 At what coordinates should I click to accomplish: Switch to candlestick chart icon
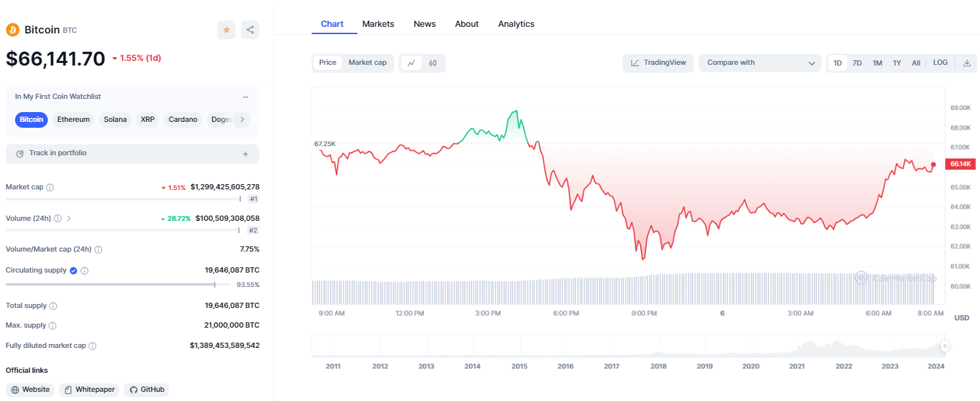pos(433,63)
